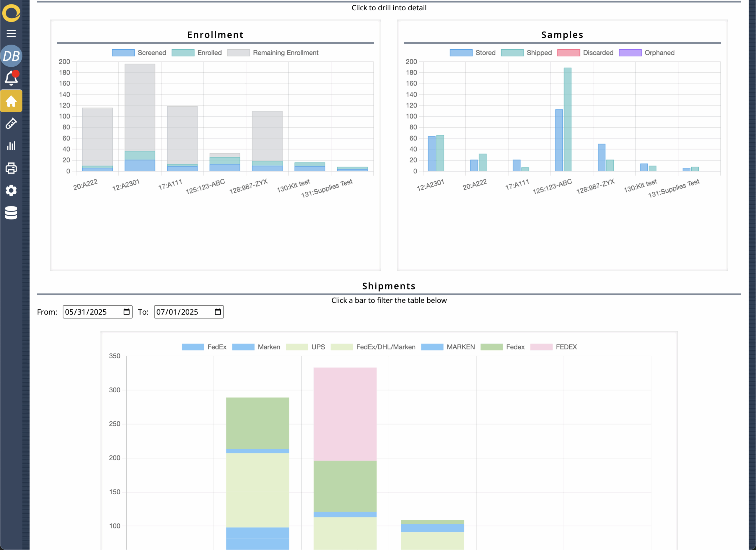Viewport: 756px width, 550px height.
Task: Click 125:123-ABC Shipped bar in Samples
Action: tap(567, 119)
